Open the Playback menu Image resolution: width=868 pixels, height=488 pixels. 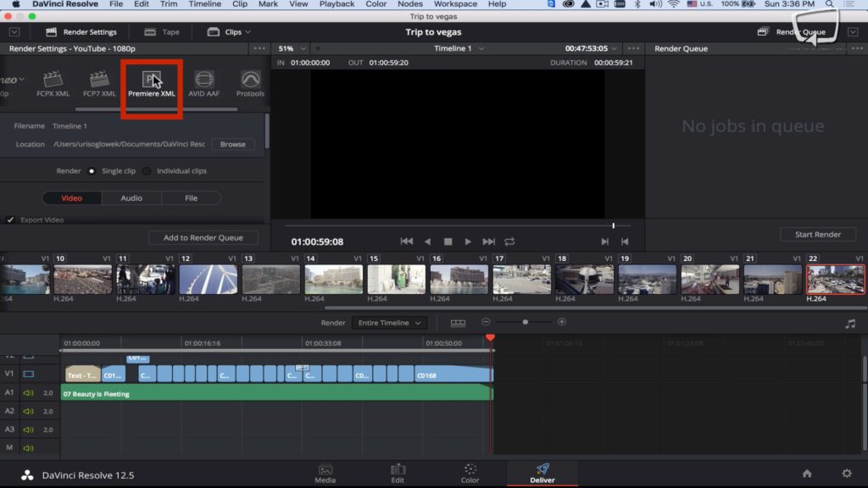click(337, 4)
